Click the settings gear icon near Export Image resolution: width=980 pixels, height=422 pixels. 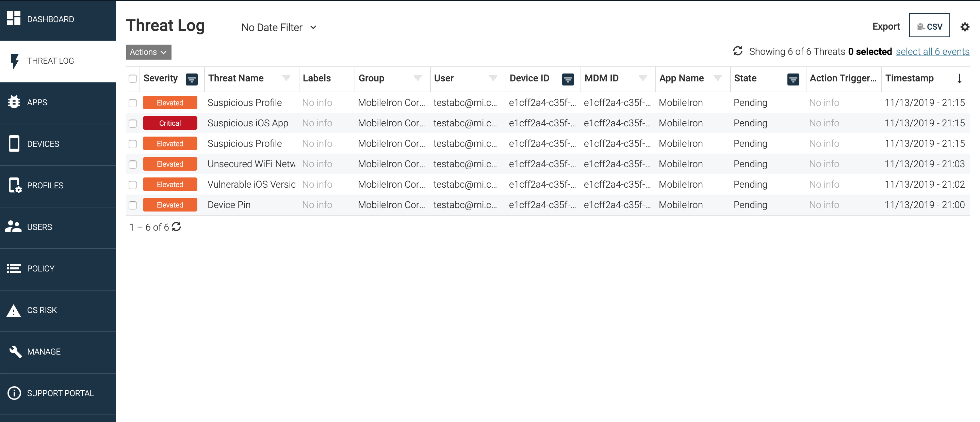coord(964,27)
